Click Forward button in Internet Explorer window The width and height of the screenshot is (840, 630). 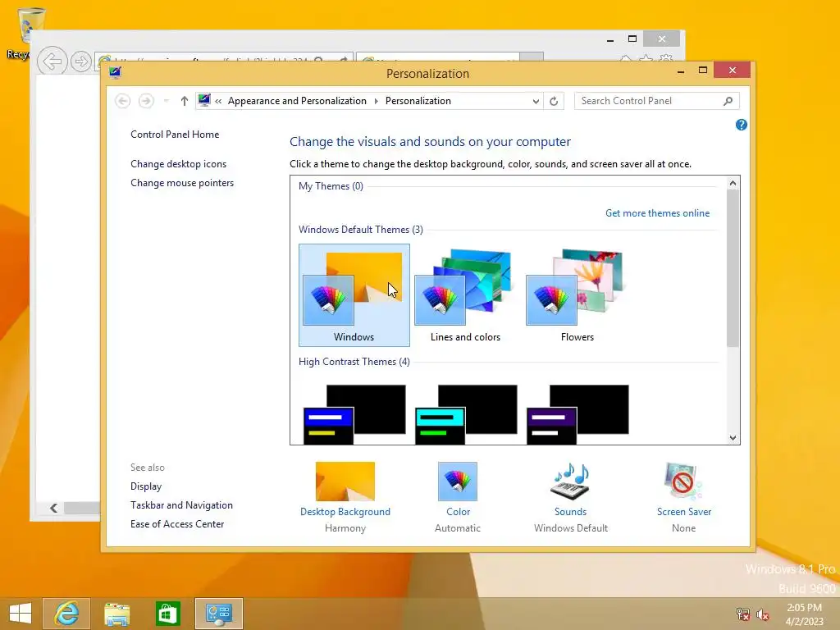click(x=81, y=62)
